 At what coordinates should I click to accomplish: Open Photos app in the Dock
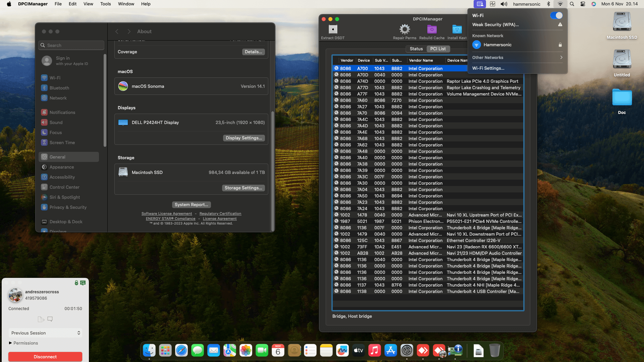click(246, 351)
